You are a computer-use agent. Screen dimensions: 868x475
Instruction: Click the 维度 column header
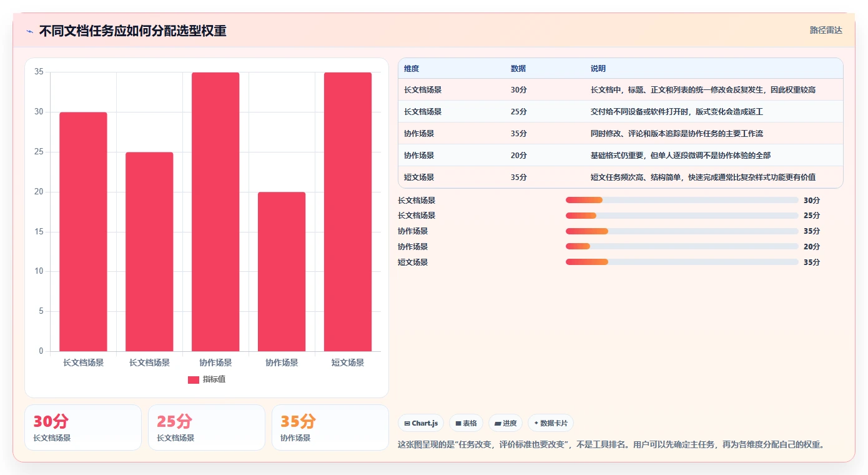point(412,69)
